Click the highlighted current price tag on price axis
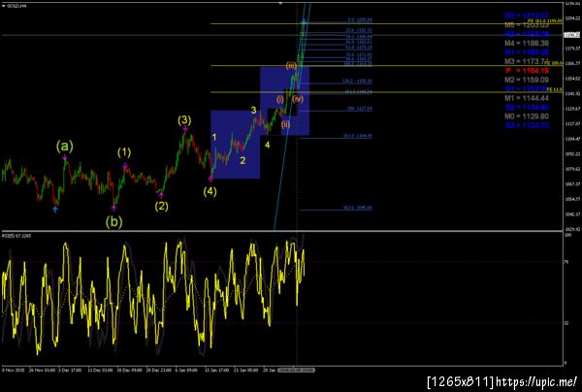 (x=571, y=35)
